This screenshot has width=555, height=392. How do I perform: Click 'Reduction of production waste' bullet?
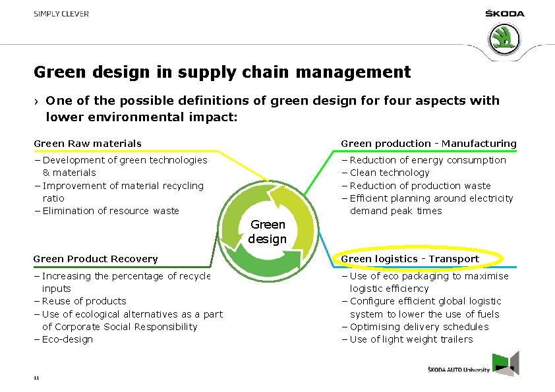tap(417, 186)
